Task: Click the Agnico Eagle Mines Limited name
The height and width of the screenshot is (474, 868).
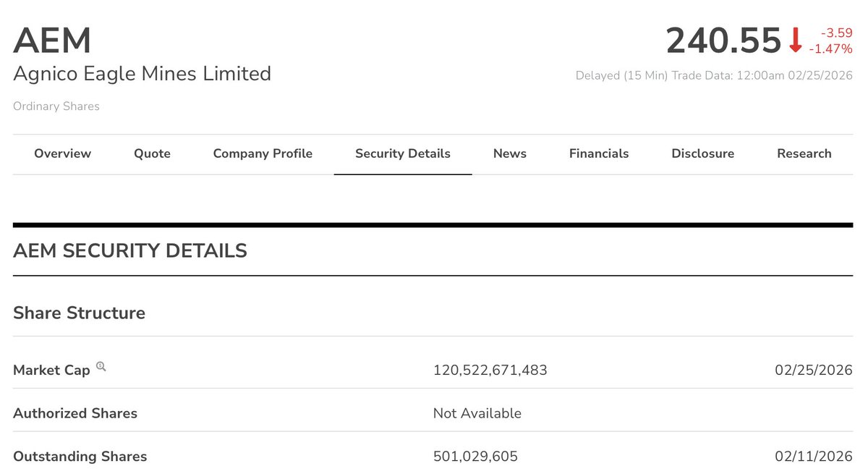Action: coord(142,74)
